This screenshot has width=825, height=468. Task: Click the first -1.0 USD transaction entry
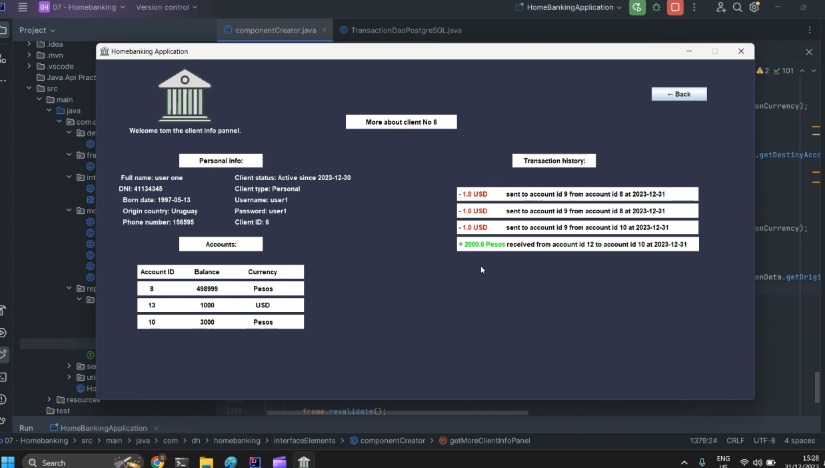pyautogui.click(x=578, y=194)
